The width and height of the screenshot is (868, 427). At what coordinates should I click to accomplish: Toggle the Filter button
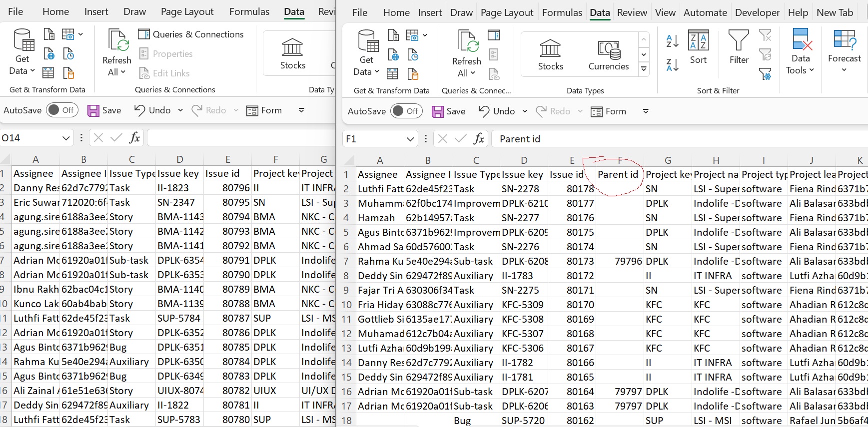point(739,48)
